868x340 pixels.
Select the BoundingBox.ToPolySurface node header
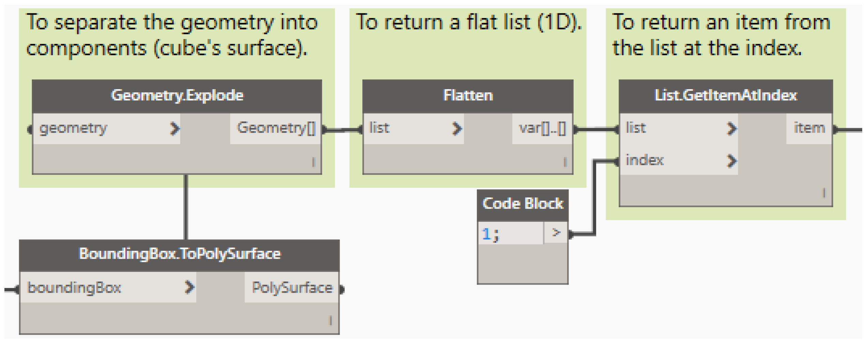(180, 254)
